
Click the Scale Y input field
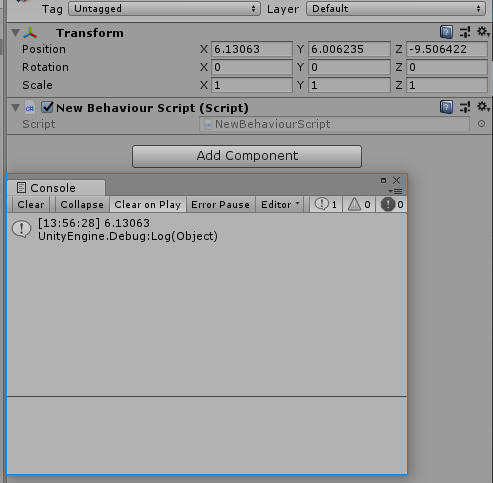pos(349,85)
